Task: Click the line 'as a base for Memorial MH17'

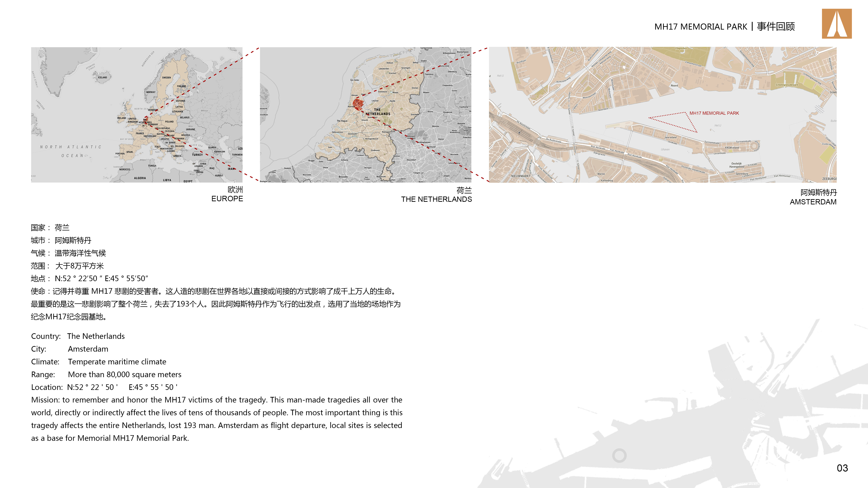Action: point(110,438)
